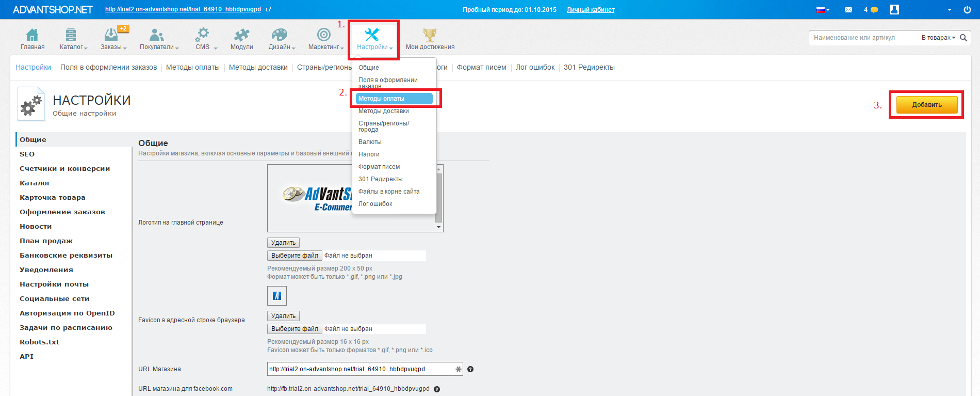Expand the 'В товарах' search scope dropdown
Image resolution: width=980 pixels, height=396 pixels.
tap(938, 38)
